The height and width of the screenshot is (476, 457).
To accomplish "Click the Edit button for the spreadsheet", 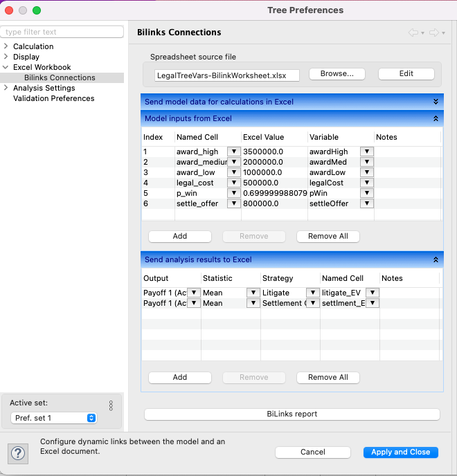I will pos(406,74).
